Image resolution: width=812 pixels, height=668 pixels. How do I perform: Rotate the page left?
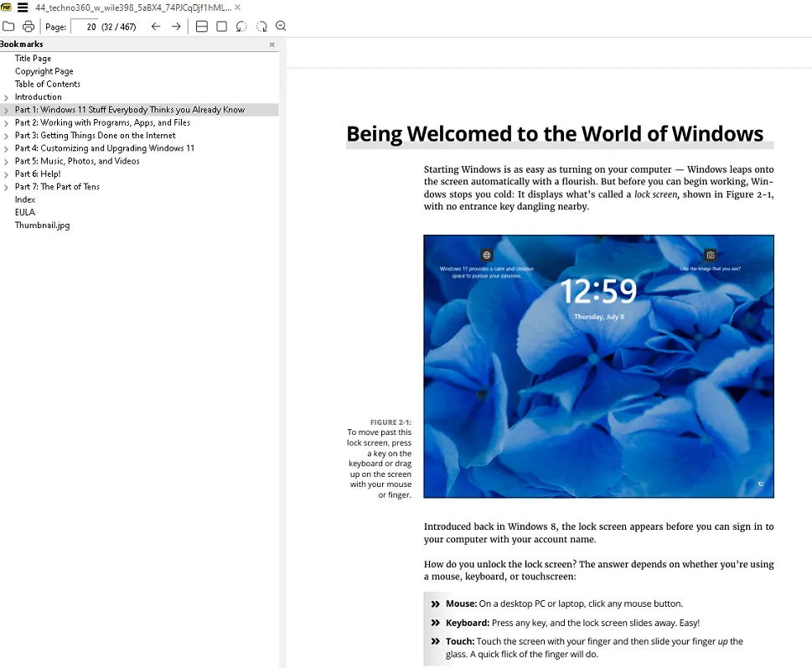click(241, 27)
